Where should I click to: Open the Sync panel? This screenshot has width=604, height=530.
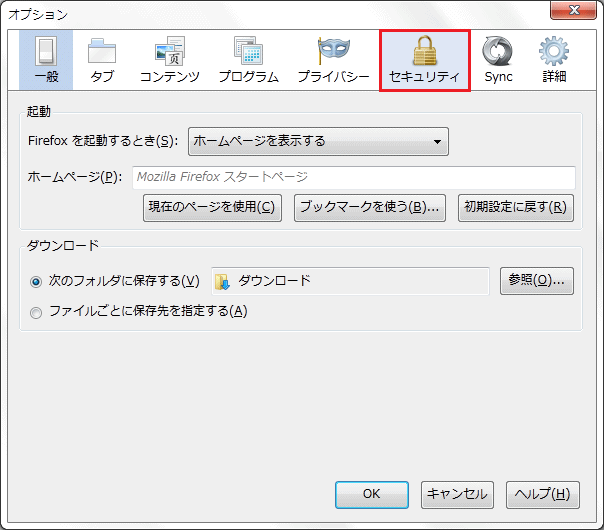pyautogui.click(x=498, y=60)
